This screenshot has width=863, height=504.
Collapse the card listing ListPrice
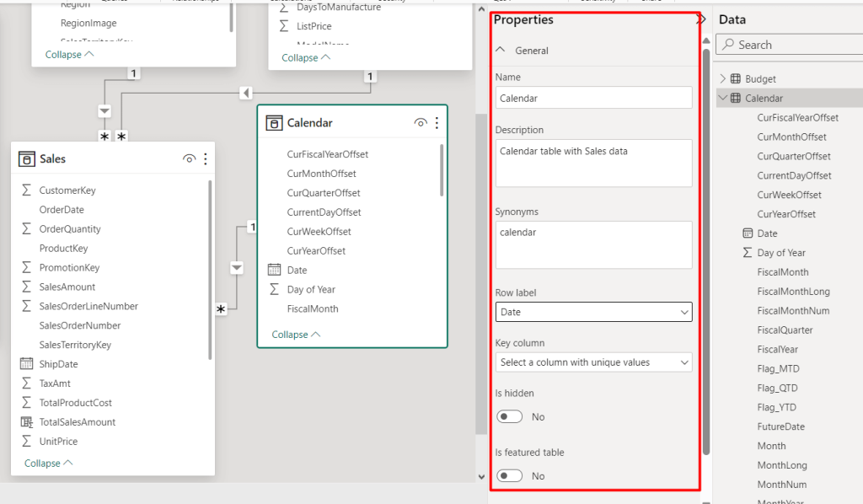pos(306,58)
